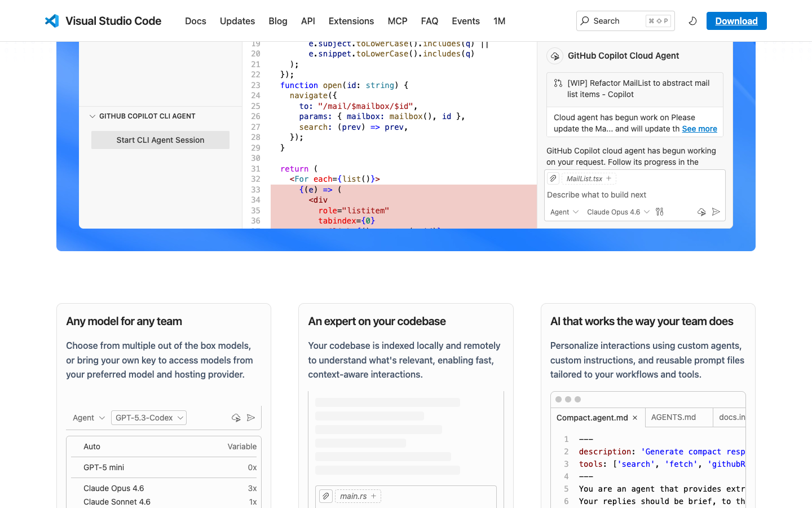Click the send arrow in chat panel
The width and height of the screenshot is (812, 508).
point(716,212)
